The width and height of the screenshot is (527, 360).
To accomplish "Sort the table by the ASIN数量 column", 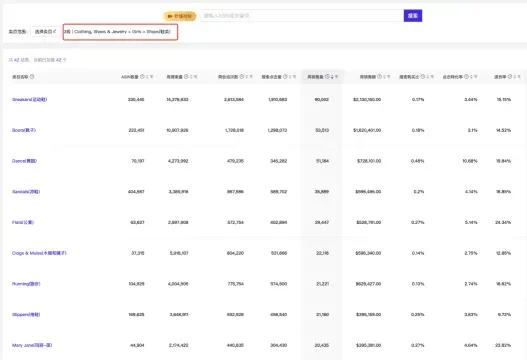I will click(x=147, y=77).
